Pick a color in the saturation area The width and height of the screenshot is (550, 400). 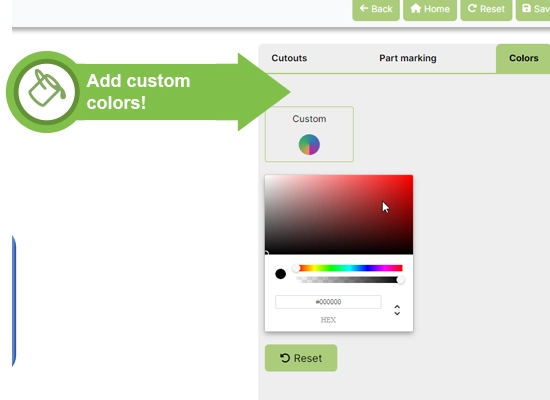tap(339, 214)
